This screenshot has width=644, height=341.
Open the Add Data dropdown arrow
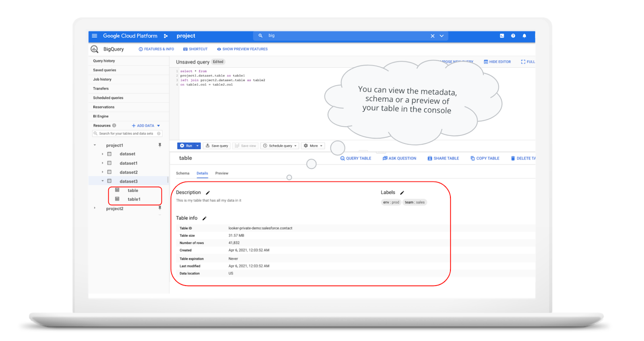[x=159, y=125]
